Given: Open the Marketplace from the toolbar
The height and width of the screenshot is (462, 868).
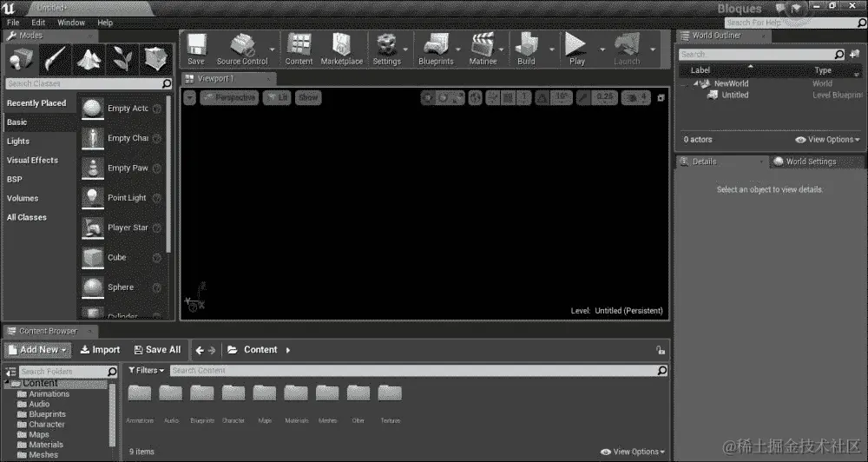Looking at the screenshot, I should pos(341,49).
